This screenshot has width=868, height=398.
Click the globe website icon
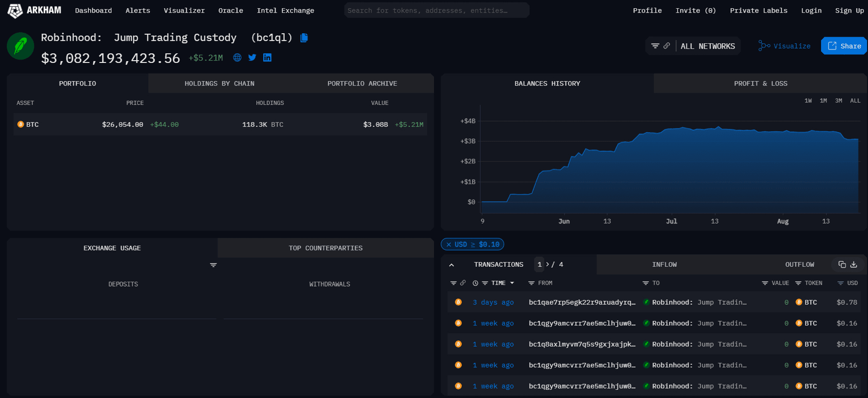tap(237, 58)
